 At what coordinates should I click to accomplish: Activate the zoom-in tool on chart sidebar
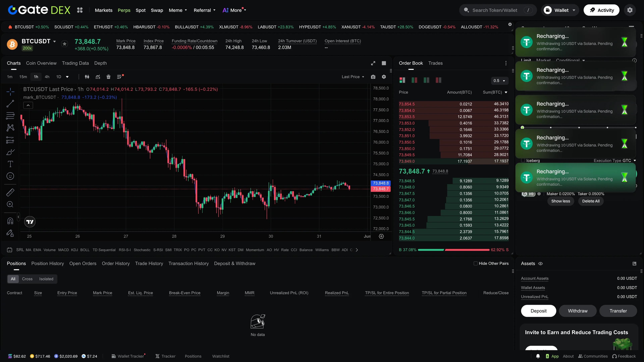(x=10, y=204)
